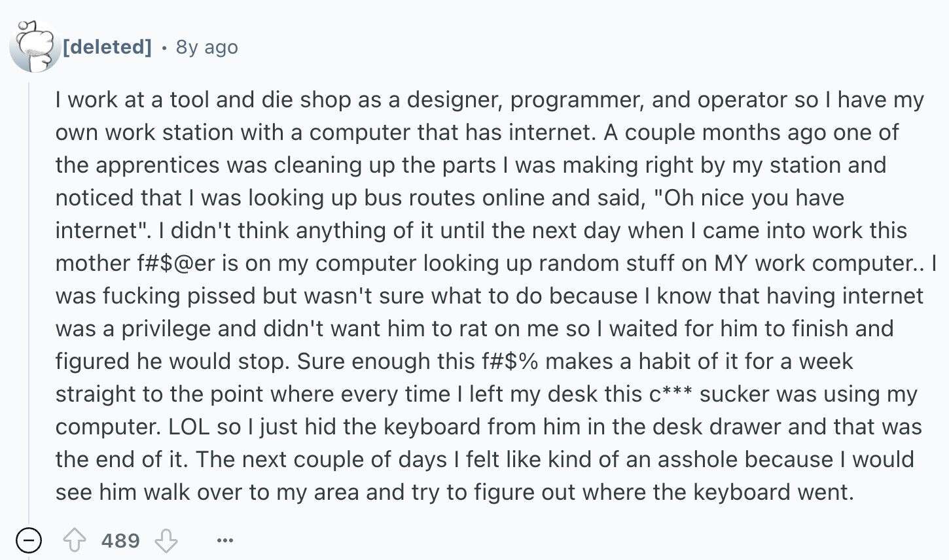The height and width of the screenshot is (560, 949).
Task: Click the word LOL in the comment
Action: (x=189, y=427)
